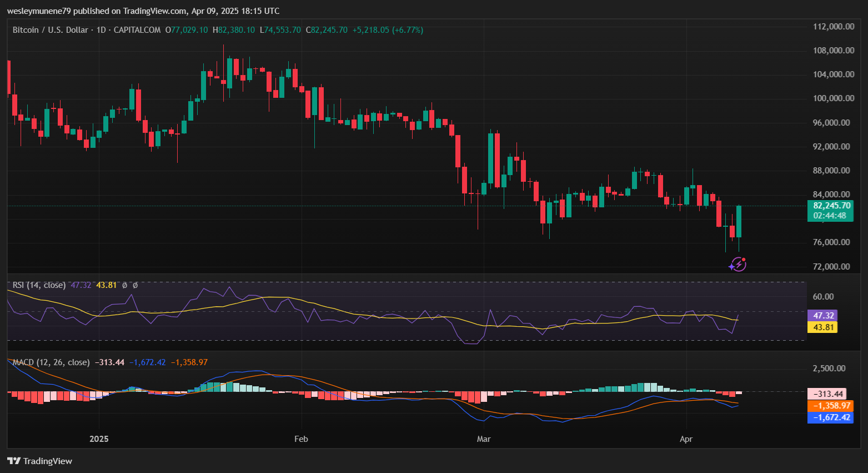Click the 96,000.00 price axis label
The height and width of the screenshot is (473, 868).
click(x=831, y=123)
